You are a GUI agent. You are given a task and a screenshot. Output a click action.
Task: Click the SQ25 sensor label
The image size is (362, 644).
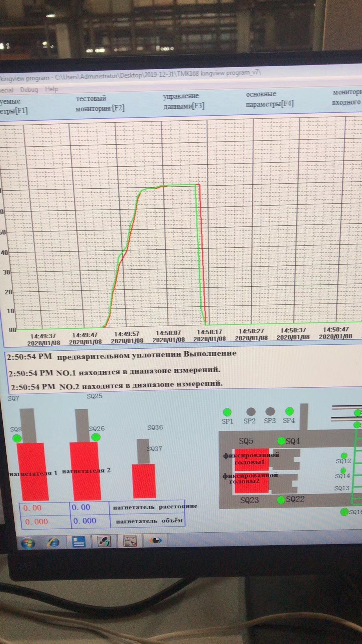[94, 396]
